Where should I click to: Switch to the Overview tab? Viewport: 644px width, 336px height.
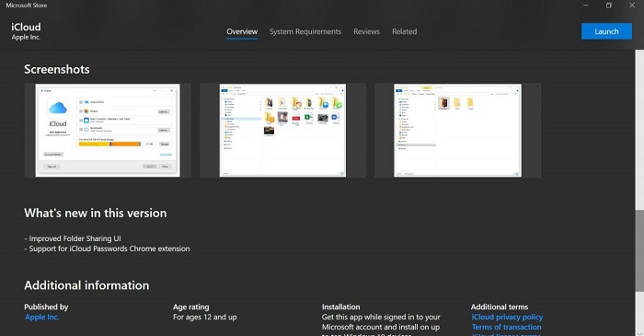click(242, 31)
